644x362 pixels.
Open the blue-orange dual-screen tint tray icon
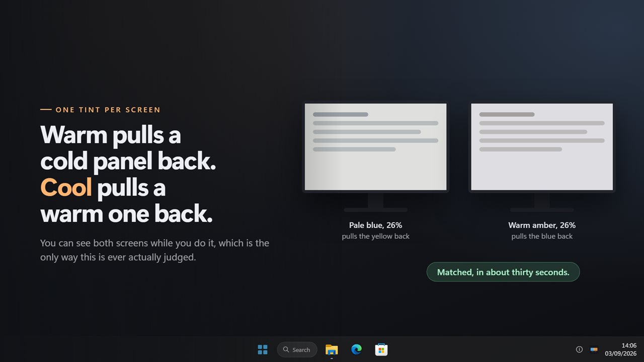594,349
